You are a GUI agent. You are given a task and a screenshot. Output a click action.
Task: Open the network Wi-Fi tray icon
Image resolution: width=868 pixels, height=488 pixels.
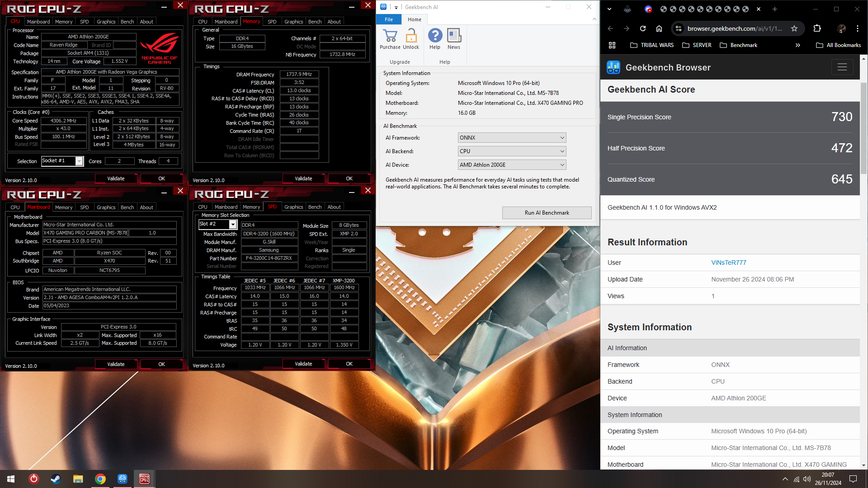(796, 479)
